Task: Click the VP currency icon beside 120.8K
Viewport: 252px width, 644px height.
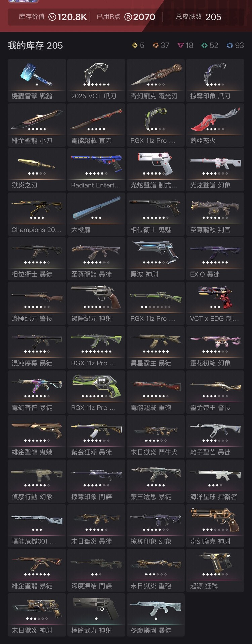Action: tap(52, 17)
